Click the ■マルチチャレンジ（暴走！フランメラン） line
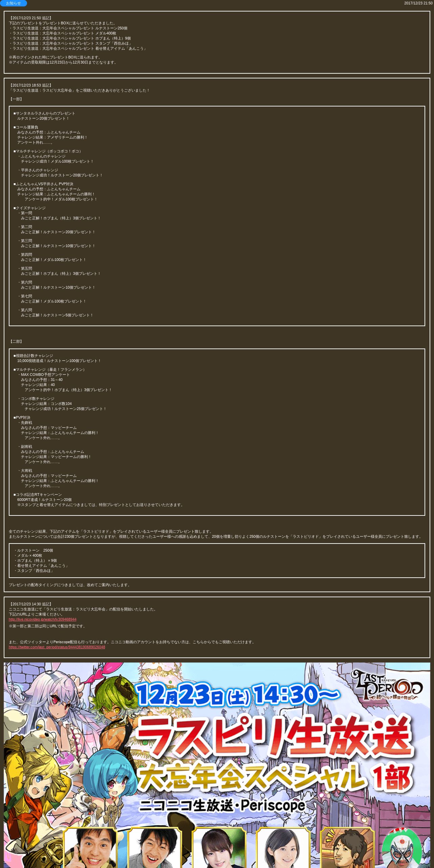This screenshot has height=868, width=434. tap(50, 369)
